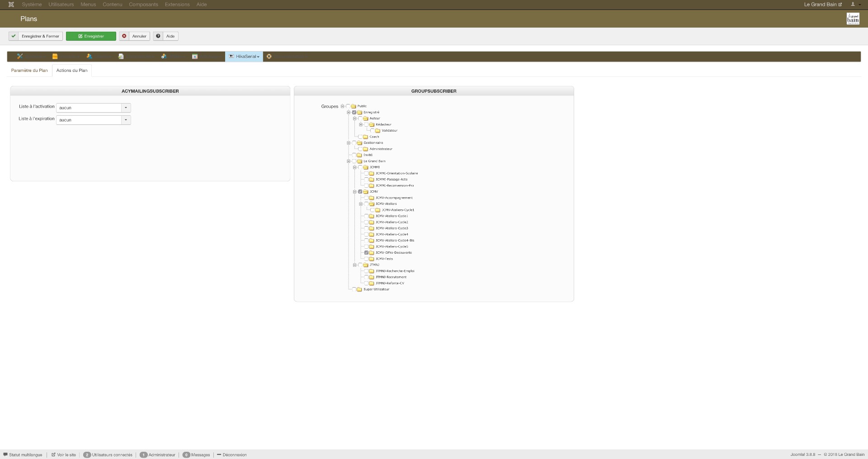
Task: Open the Composants menu
Action: pos(143,5)
